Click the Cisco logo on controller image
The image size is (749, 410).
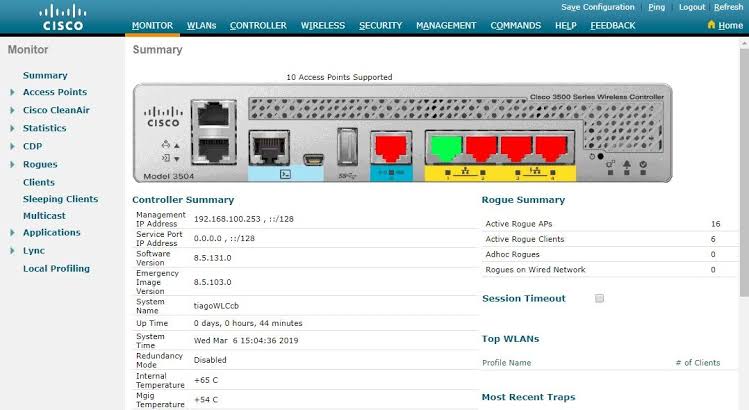pos(163,118)
